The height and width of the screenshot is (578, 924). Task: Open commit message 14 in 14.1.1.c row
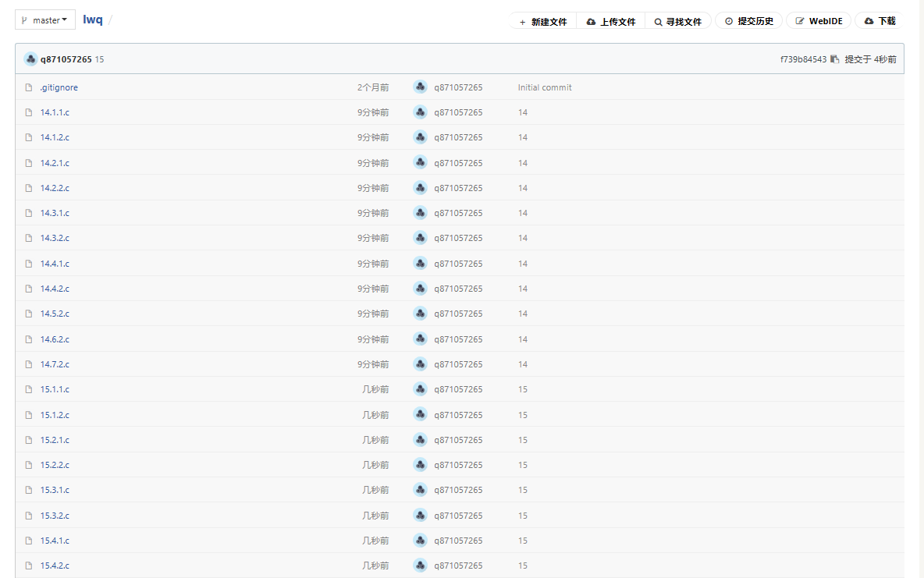523,112
